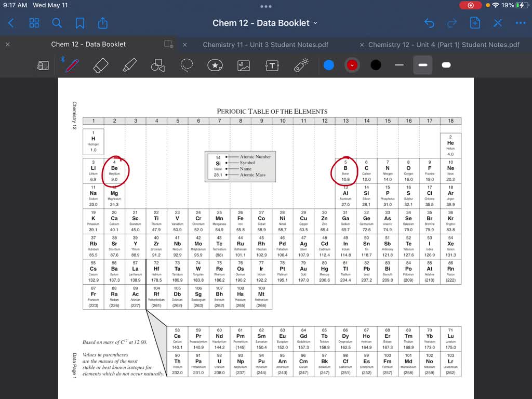
Task: Select the Lasso tool
Action: [x=187, y=65]
